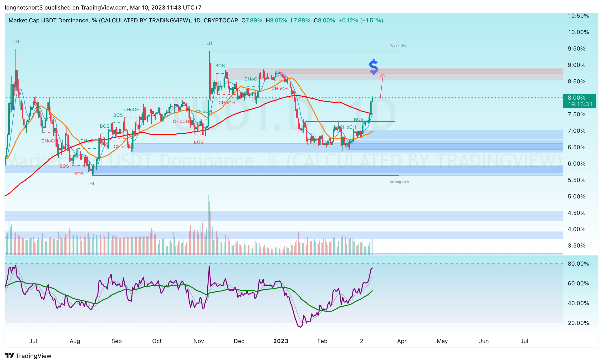Viewport: 603px width, 364px height.
Task: Select the open value O7.89%
Action: click(x=252, y=20)
